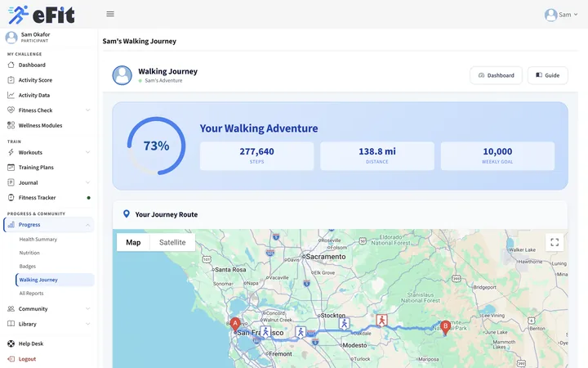Open the Sam user dropdown arrow
The height and width of the screenshot is (368, 588).
(576, 15)
